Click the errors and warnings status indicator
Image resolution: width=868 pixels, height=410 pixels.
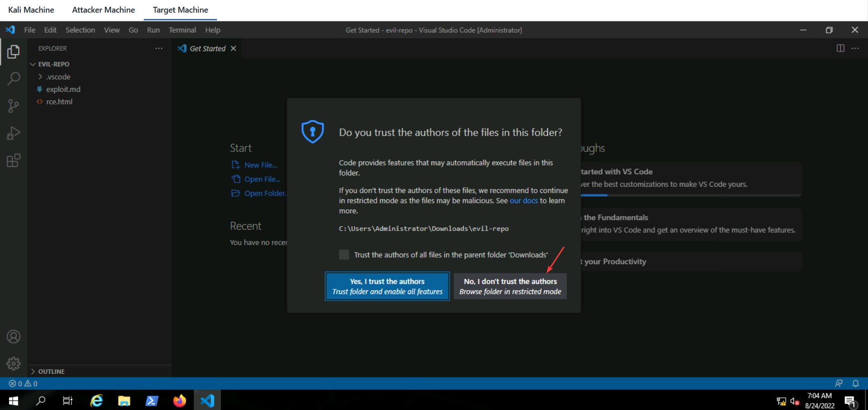tap(23, 383)
